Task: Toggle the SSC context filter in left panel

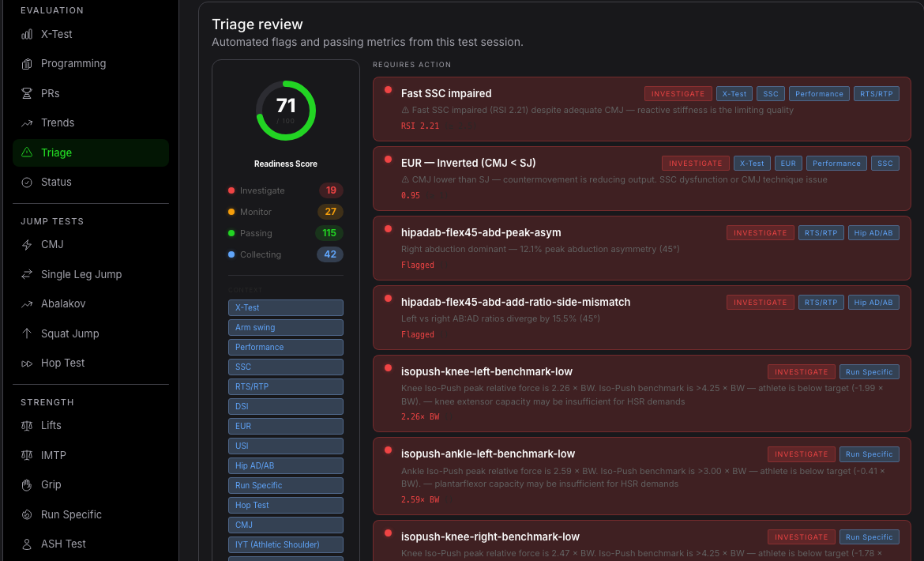Action: pos(286,367)
